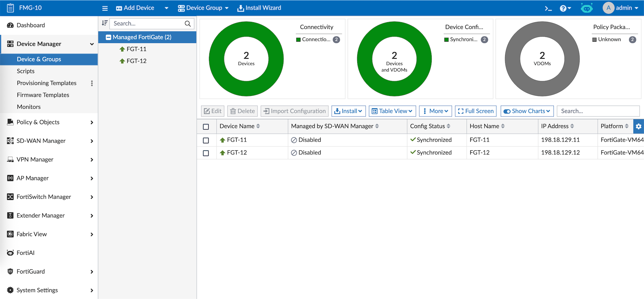
Task: Open table column settings gear
Action: pos(638,126)
